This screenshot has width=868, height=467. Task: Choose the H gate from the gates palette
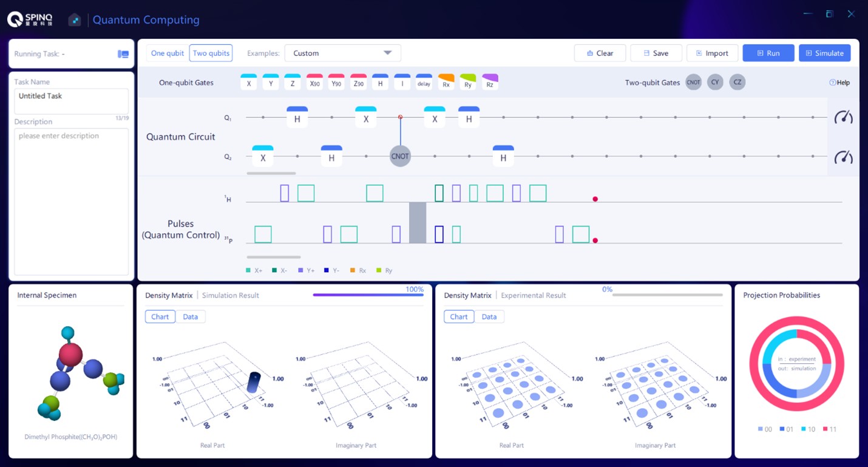pos(380,82)
